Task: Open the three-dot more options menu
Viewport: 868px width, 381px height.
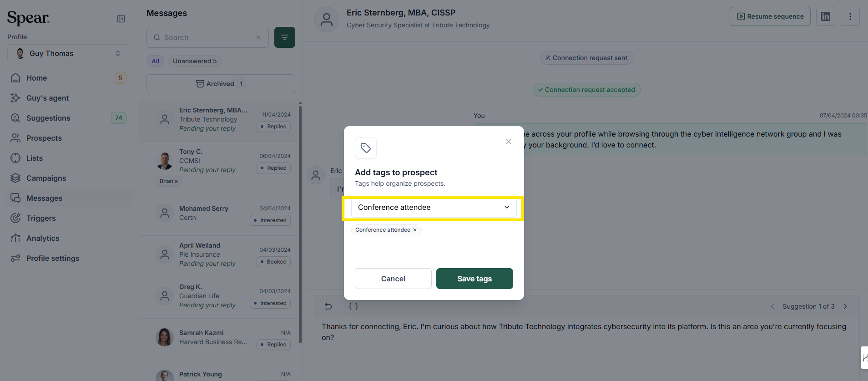Action: (850, 16)
